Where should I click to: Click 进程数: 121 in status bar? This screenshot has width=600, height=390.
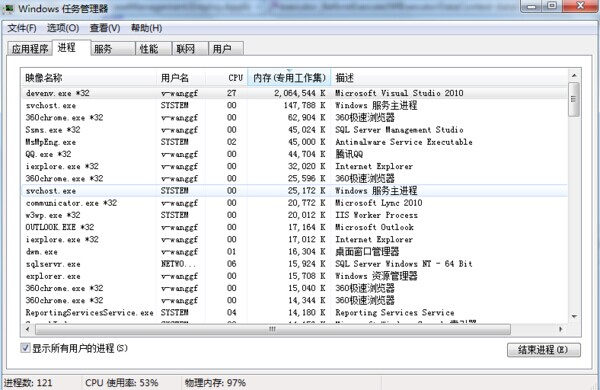click(x=28, y=383)
